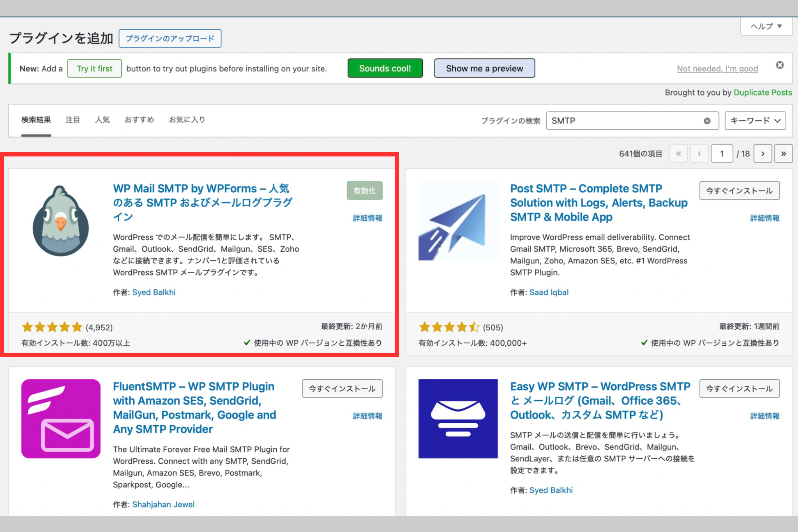This screenshot has width=798, height=532.
Task: Click the Easy WP SMTP blue icon
Action: pos(458,419)
